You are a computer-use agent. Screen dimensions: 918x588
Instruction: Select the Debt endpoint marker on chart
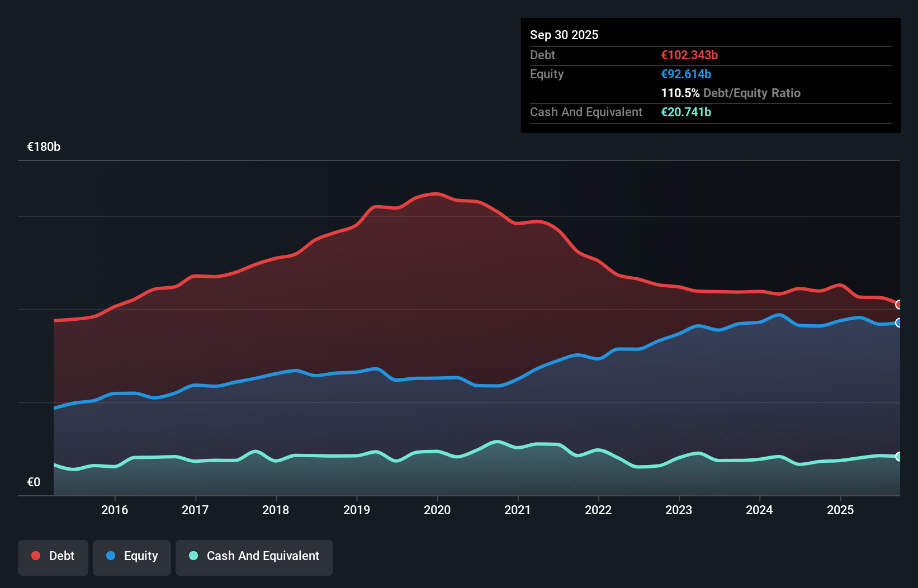click(x=899, y=305)
